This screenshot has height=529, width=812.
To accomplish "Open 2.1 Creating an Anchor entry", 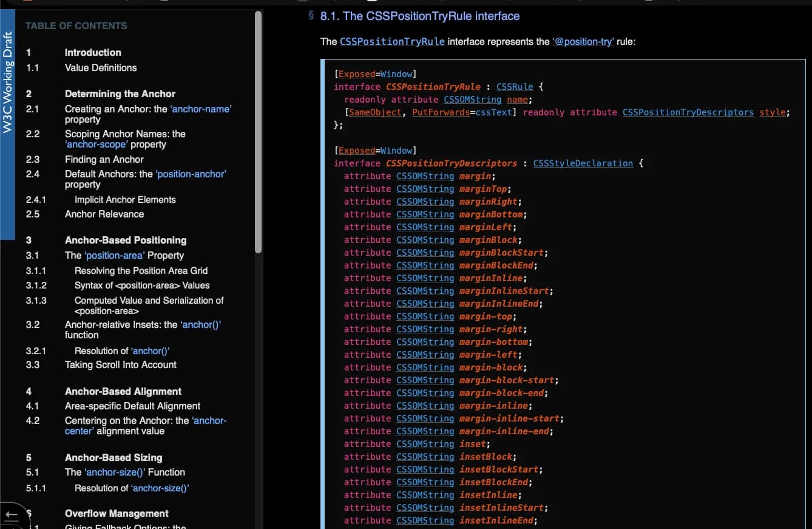I will click(148, 114).
